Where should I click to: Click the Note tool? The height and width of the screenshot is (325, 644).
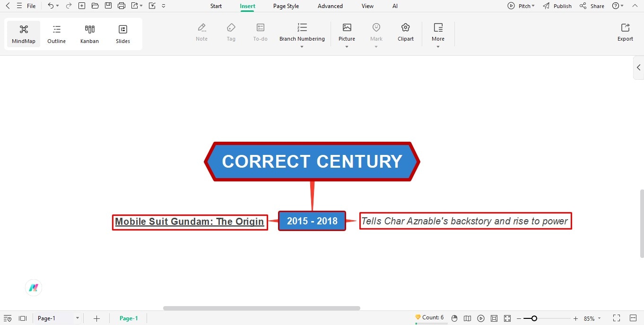(202, 32)
